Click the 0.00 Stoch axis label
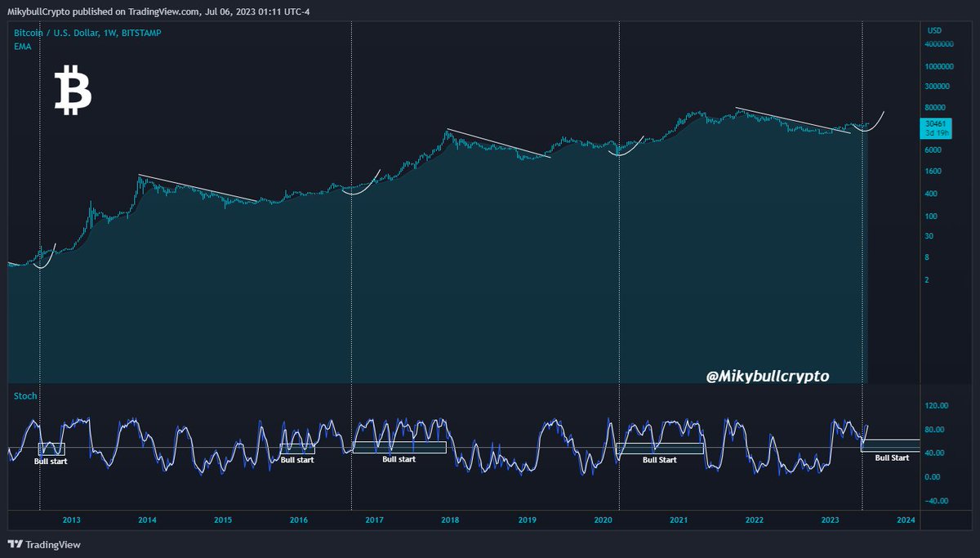This screenshot has width=980, height=558. 934,477
